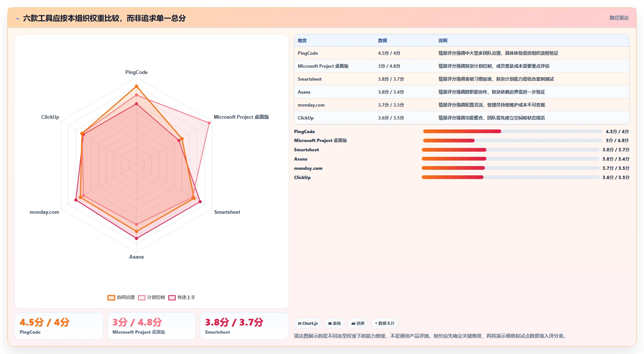Click the table value 4.5分 / 4分 for PingCode

click(x=389, y=53)
